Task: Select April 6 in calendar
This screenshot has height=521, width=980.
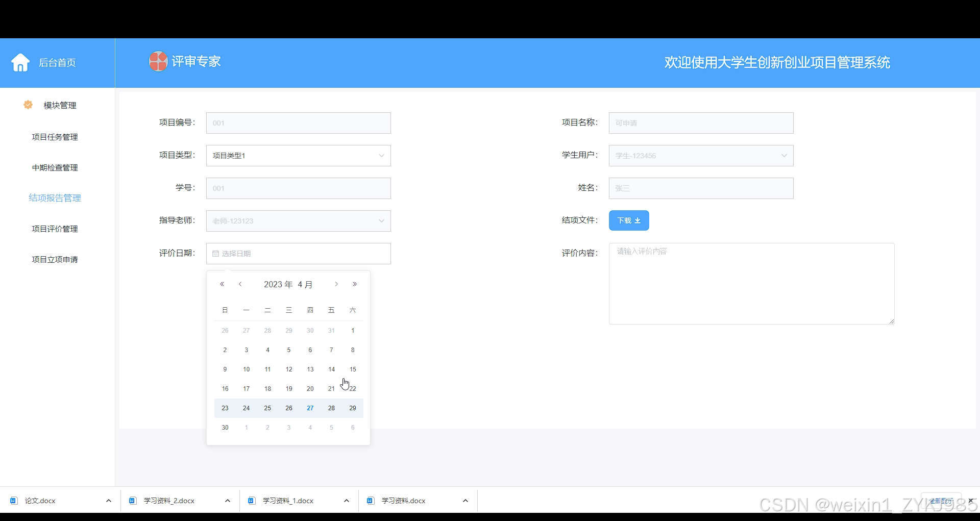Action: (x=310, y=350)
